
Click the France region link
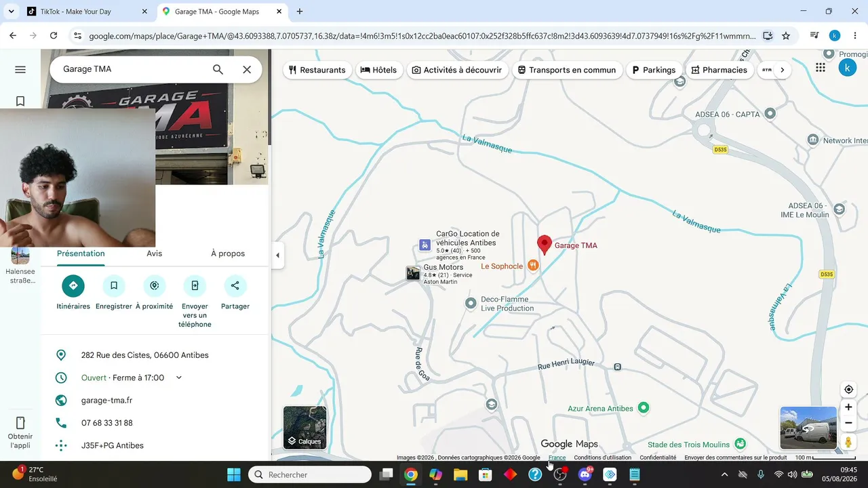557,457
